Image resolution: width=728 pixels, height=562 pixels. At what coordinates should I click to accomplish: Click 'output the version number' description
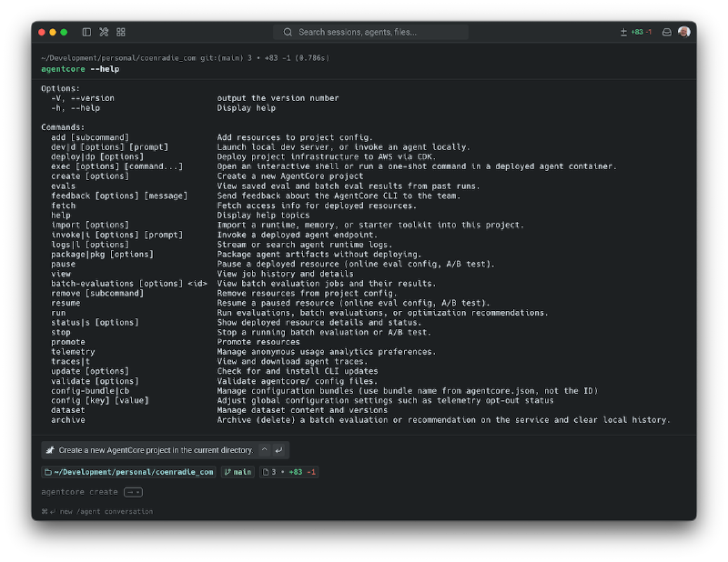[x=278, y=98]
